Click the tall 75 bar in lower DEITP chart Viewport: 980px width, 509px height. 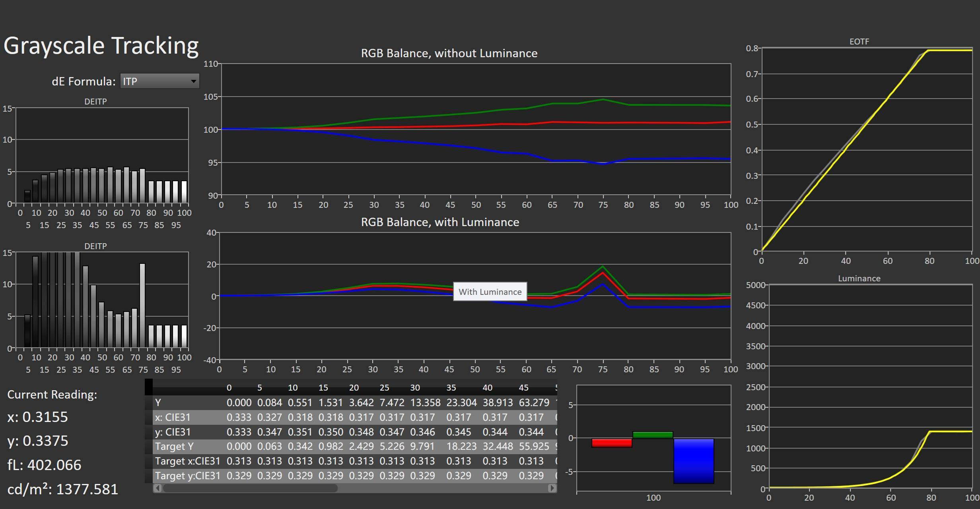[142, 306]
